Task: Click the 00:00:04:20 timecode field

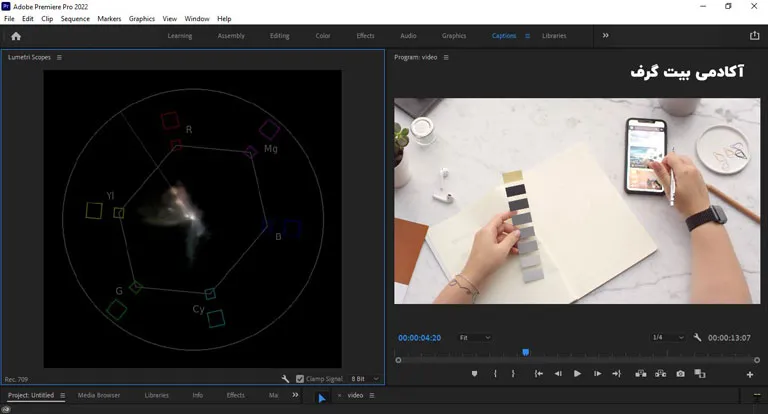Action: 419,338
